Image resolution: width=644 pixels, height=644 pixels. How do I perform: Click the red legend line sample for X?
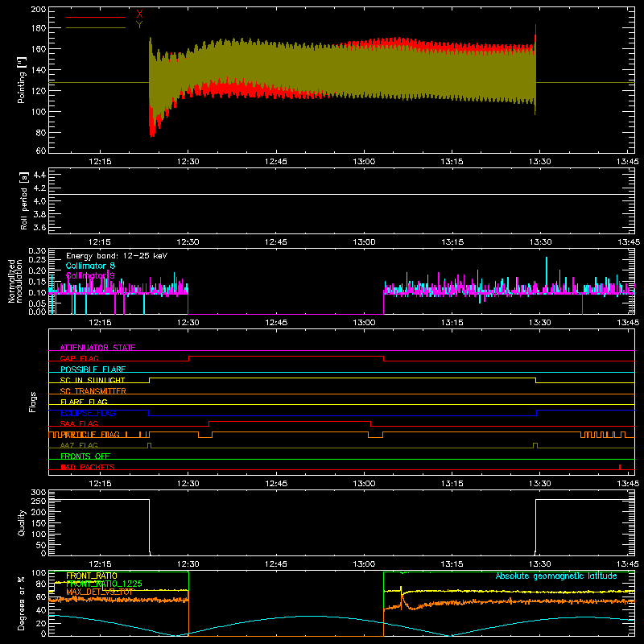coord(96,17)
